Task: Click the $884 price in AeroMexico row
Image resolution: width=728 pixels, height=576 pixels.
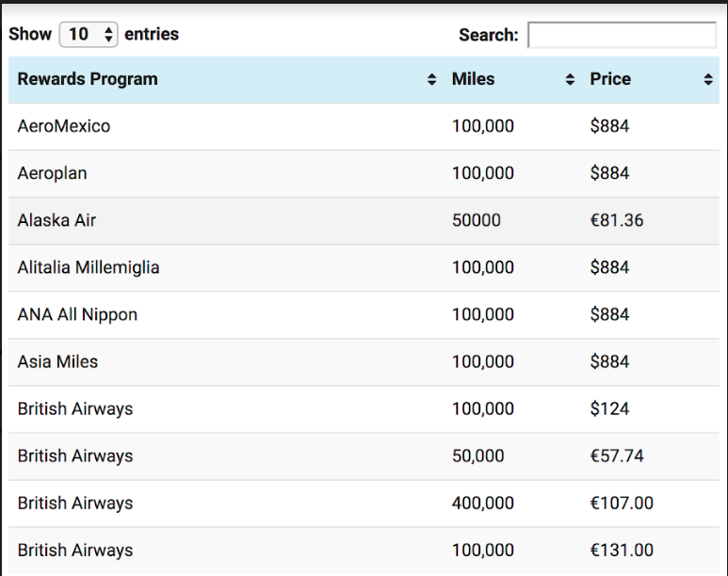Action: pyautogui.click(x=609, y=126)
